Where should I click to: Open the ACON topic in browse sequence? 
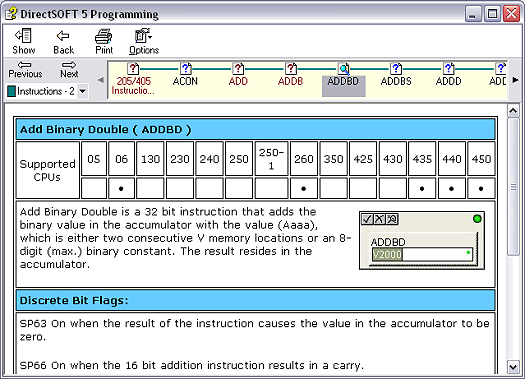click(x=185, y=75)
